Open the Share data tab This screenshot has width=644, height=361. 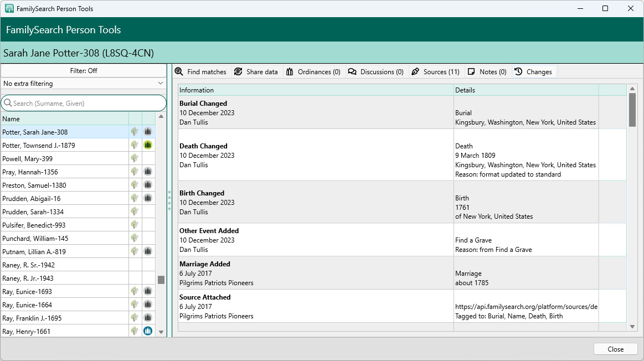tap(256, 72)
